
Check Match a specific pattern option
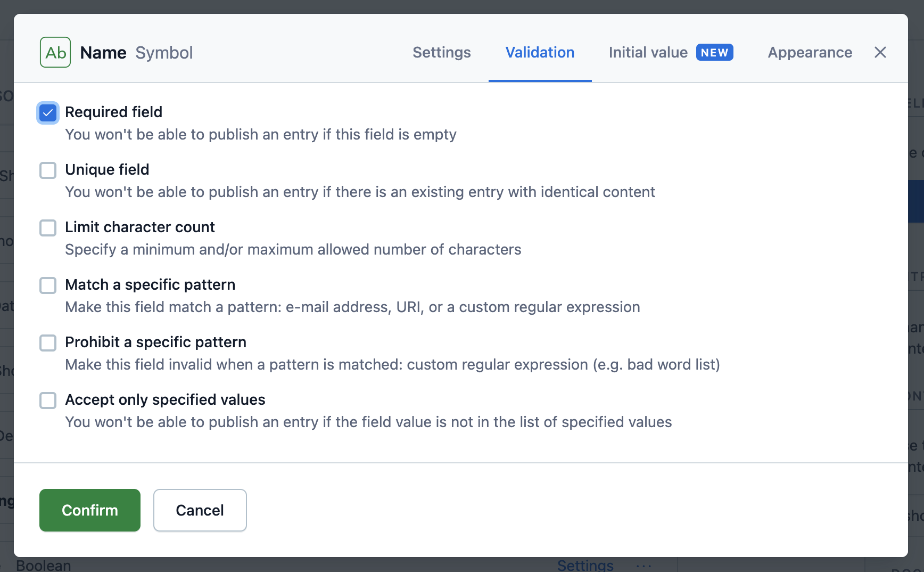tap(48, 285)
